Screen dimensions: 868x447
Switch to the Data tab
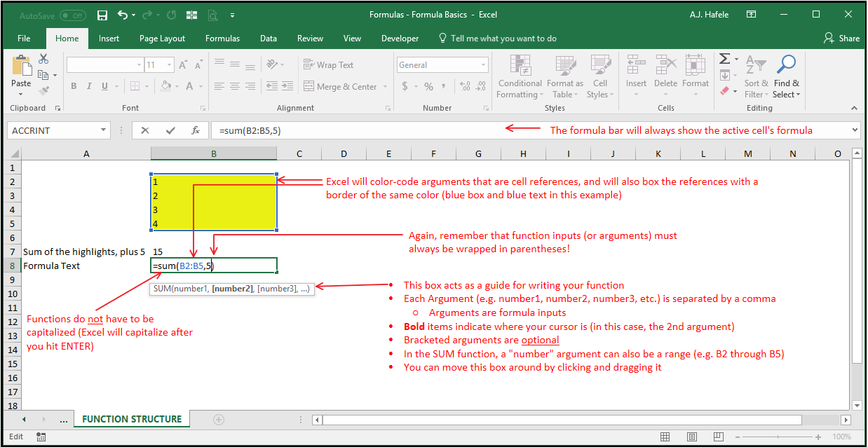(x=269, y=39)
